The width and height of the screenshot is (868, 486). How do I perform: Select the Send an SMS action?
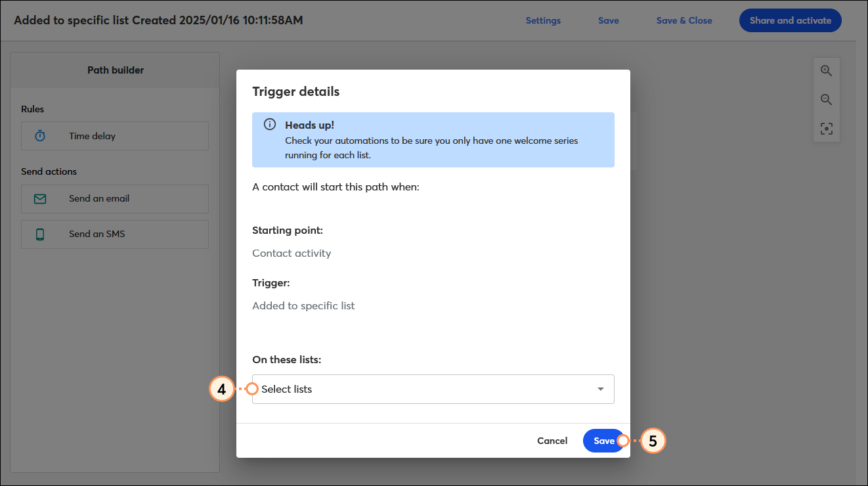(115, 234)
